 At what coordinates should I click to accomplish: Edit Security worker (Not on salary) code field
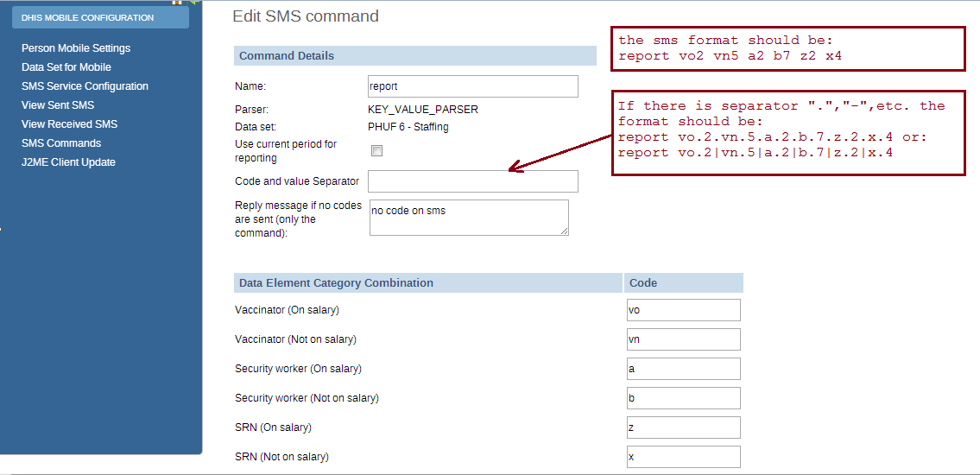[x=684, y=398]
